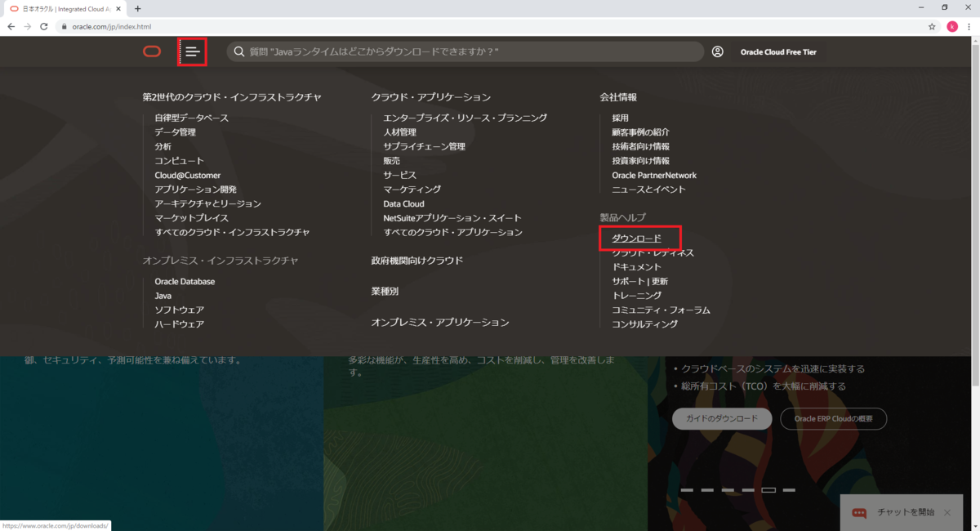This screenshot has width=980, height=531.
Task: Select the highlighted carousel slide indicator
Action: pyautogui.click(x=768, y=490)
